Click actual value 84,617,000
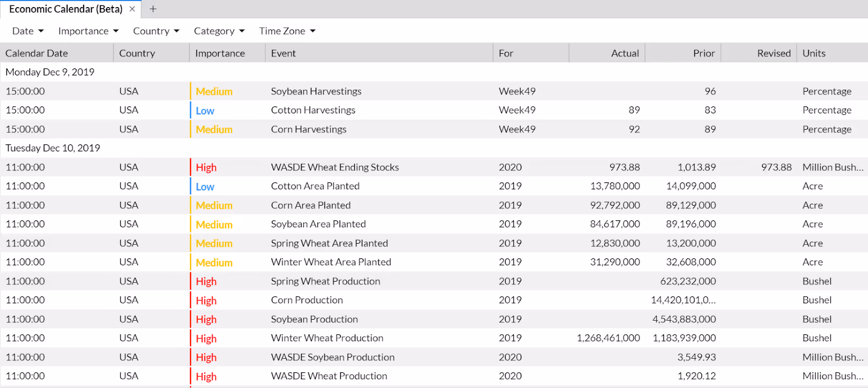868x388 pixels. point(615,224)
